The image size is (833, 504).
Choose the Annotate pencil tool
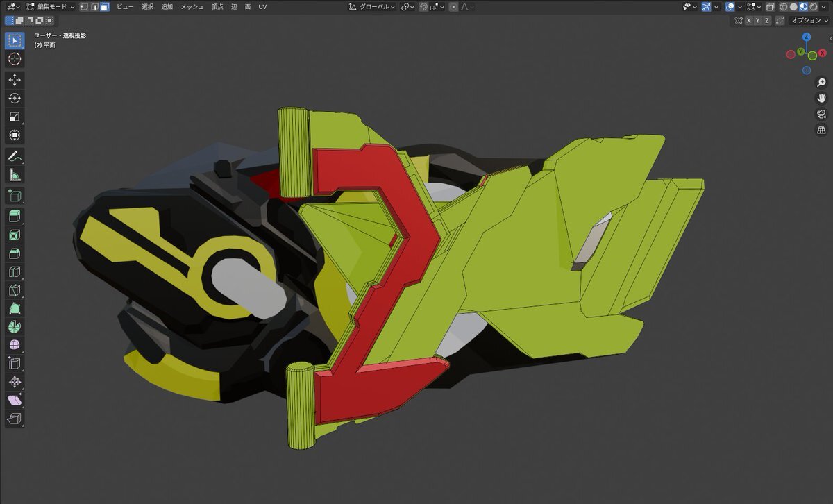click(15, 156)
